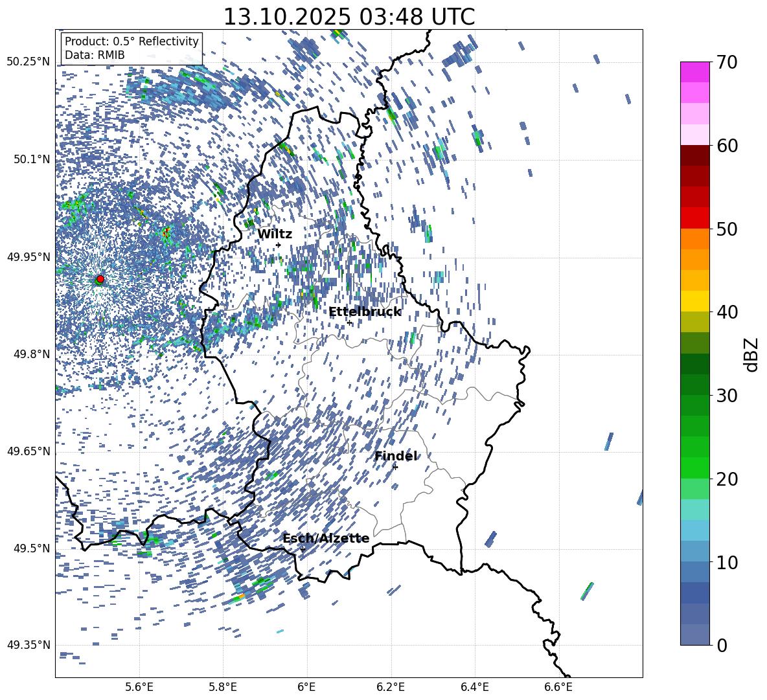Image resolution: width=767 pixels, height=700 pixels.
Task: Click the map title 13.10.2025 03:48 UTC
Action: 349,17
